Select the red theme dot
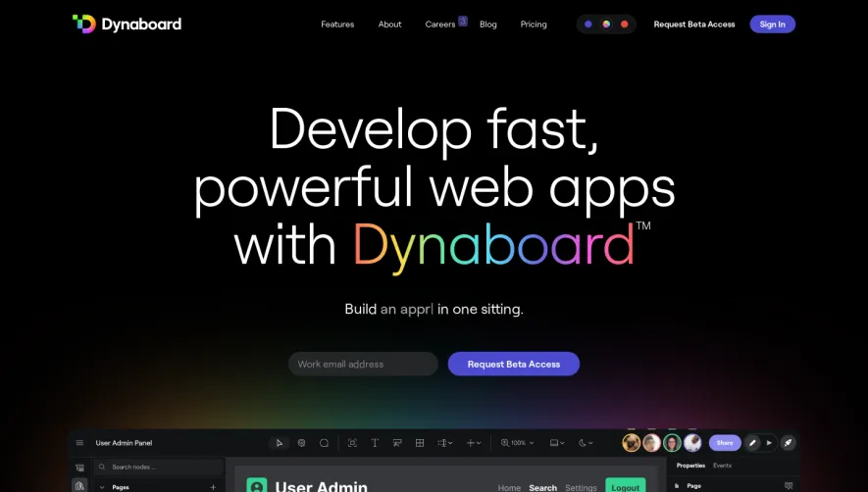 tap(625, 24)
